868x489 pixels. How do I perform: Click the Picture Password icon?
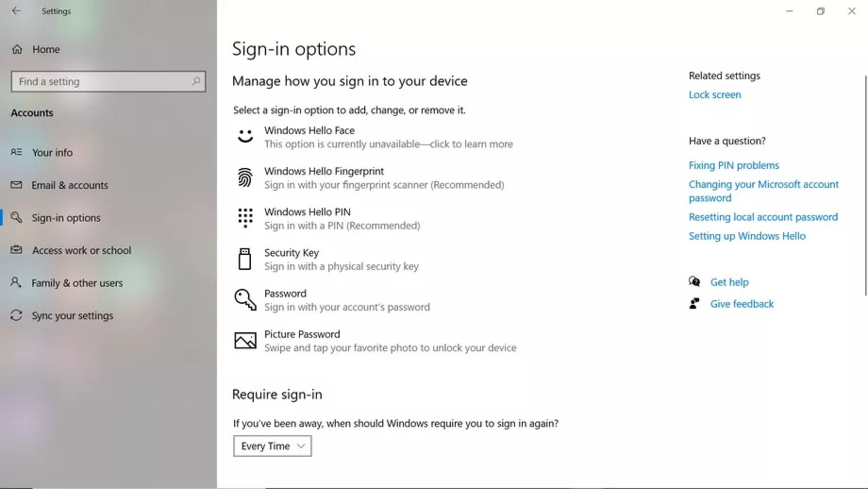coord(245,340)
